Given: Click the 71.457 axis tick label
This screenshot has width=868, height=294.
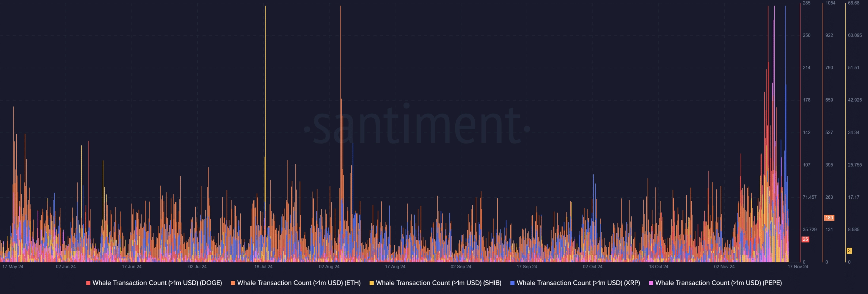Looking at the screenshot, I should 810,197.
